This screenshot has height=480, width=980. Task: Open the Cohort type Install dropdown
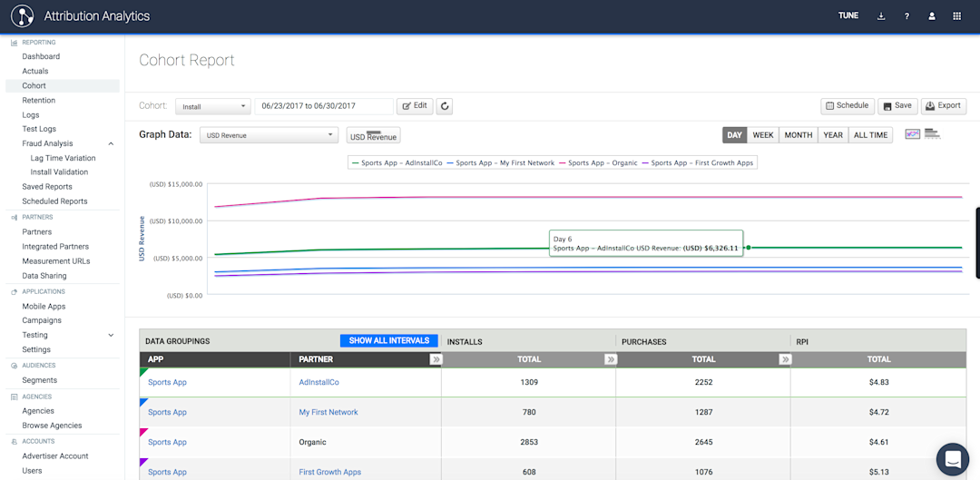213,106
